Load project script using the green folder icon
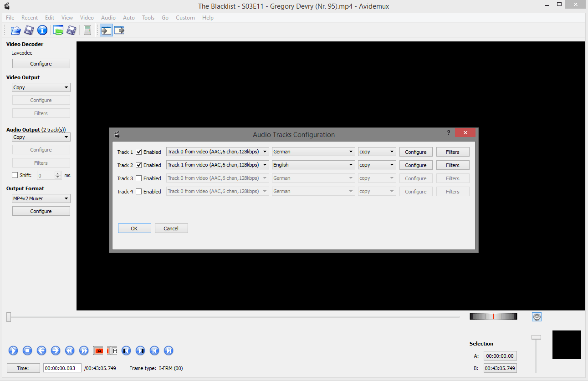Viewport: 588px width, 381px height. click(x=58, y=30)
